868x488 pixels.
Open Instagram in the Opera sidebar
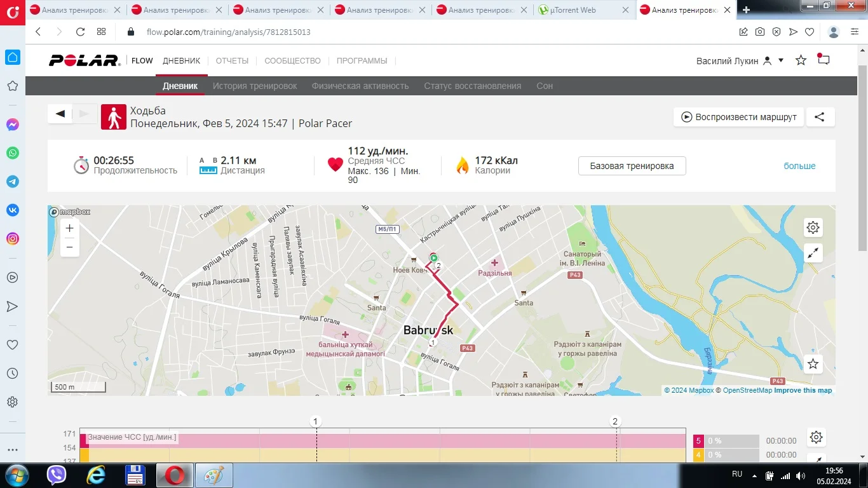coord(12,239)
